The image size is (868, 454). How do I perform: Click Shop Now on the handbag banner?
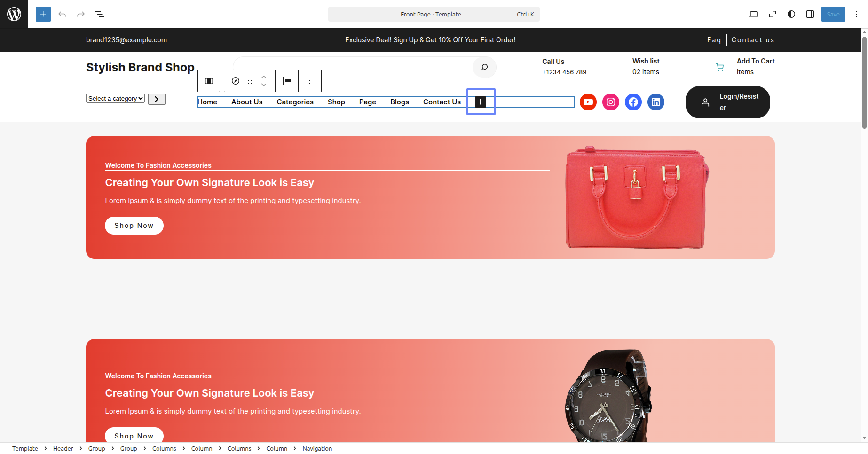[x=134, y=226]
